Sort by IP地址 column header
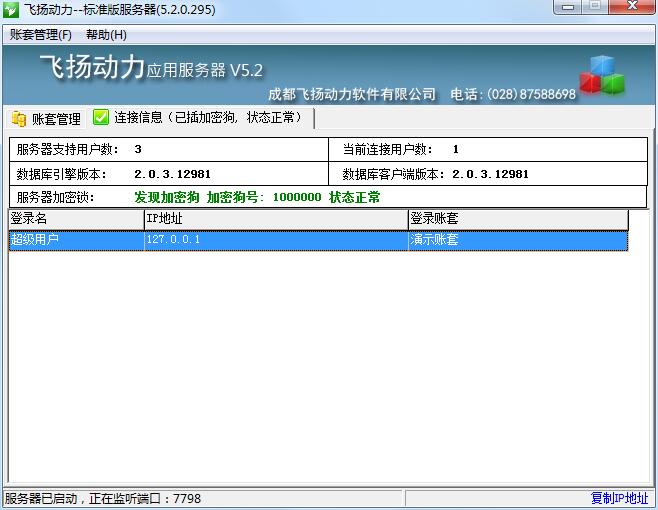 [276, 219]
